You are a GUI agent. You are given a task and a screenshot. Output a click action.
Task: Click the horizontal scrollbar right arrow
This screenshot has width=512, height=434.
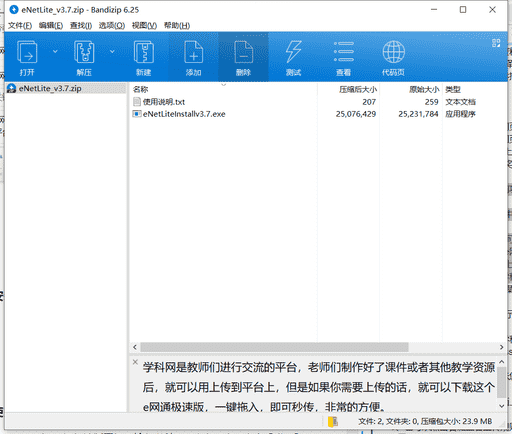pos(501,347)
